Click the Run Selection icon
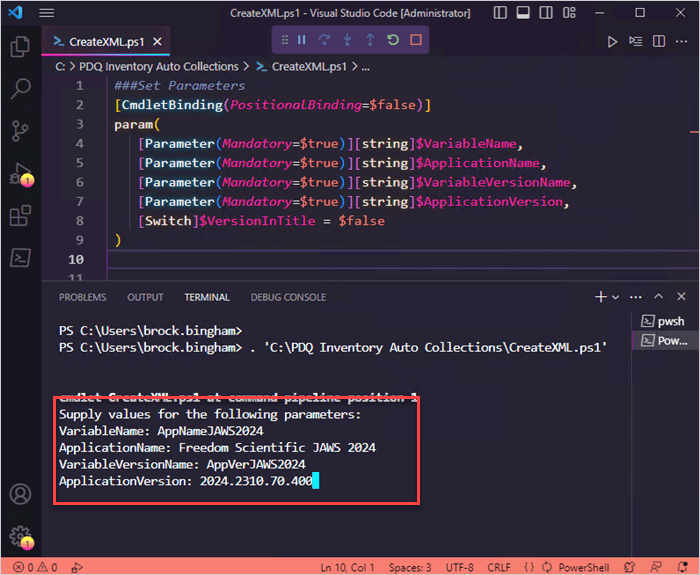This screenshot has height=575, width=700. [x=635, y=42]
